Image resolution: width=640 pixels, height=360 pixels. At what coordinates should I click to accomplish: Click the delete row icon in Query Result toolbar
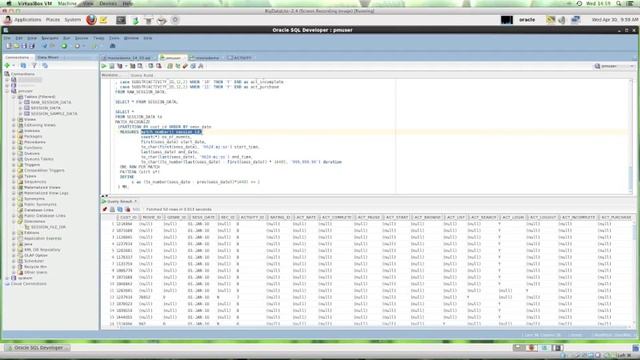[127, 209]
